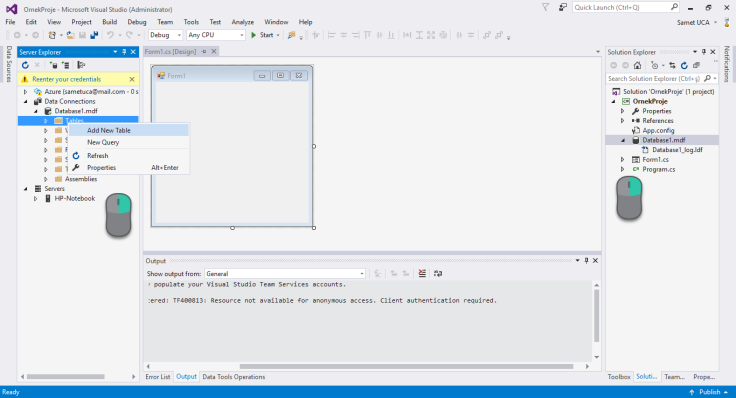Click the Redo toolbar icon
Viewport: 736px width, 398px height.
(130, 35)
